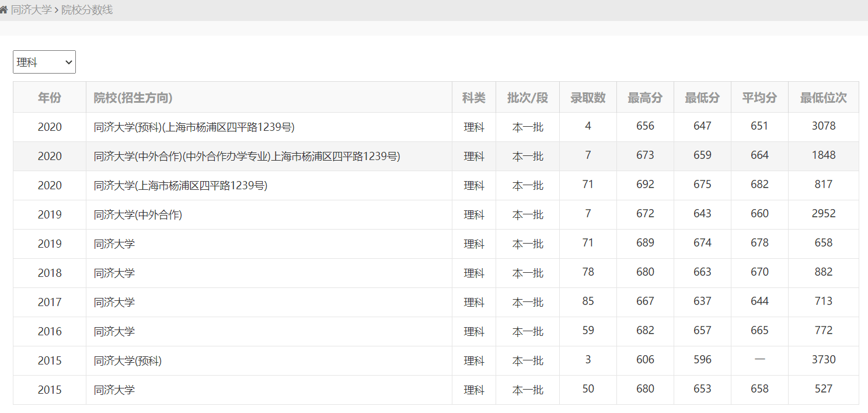The height and width of the screenshot is (413, 868).
Task: Click the admitted count 85
Action: pos(588,301)
